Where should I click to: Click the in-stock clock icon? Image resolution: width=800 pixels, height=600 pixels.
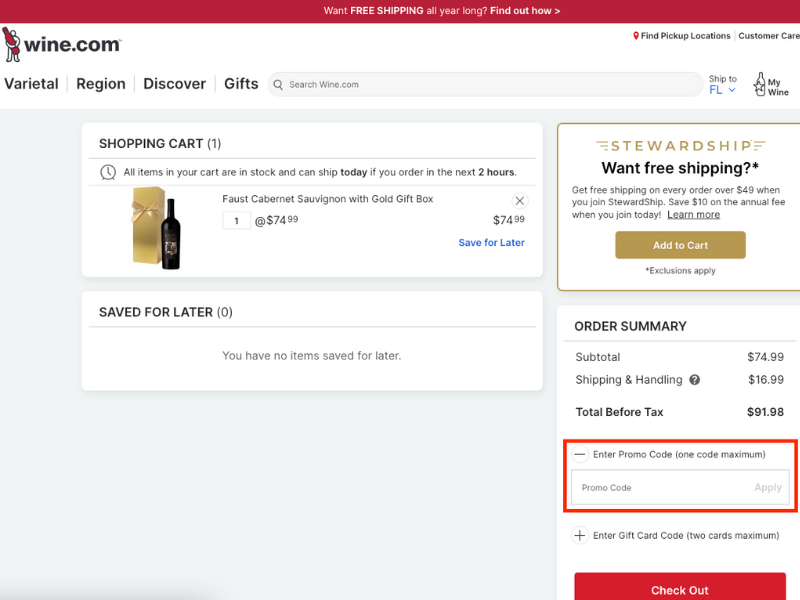(x=108, y=171)
